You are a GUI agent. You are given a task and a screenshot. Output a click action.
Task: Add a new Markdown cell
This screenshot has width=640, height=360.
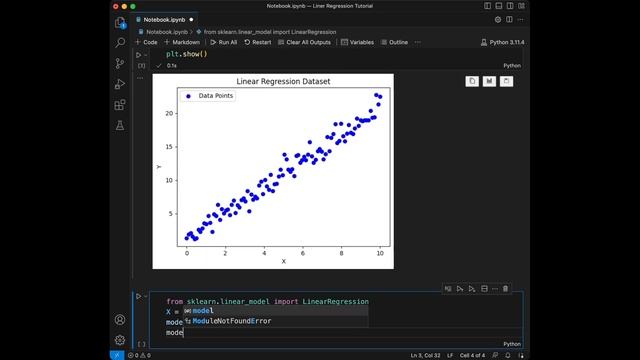pyautogui.click(x=182, y=42)
